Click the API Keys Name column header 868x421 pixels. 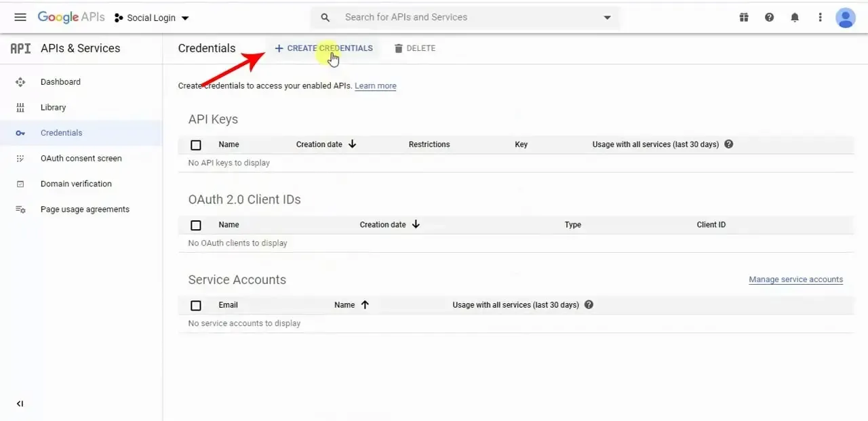click(x=229, y=144)
